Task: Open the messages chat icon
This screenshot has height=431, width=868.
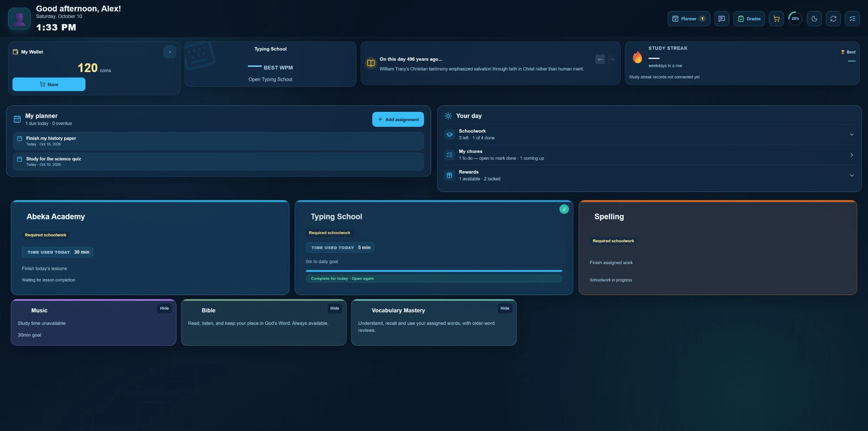Action: (721, 19)
